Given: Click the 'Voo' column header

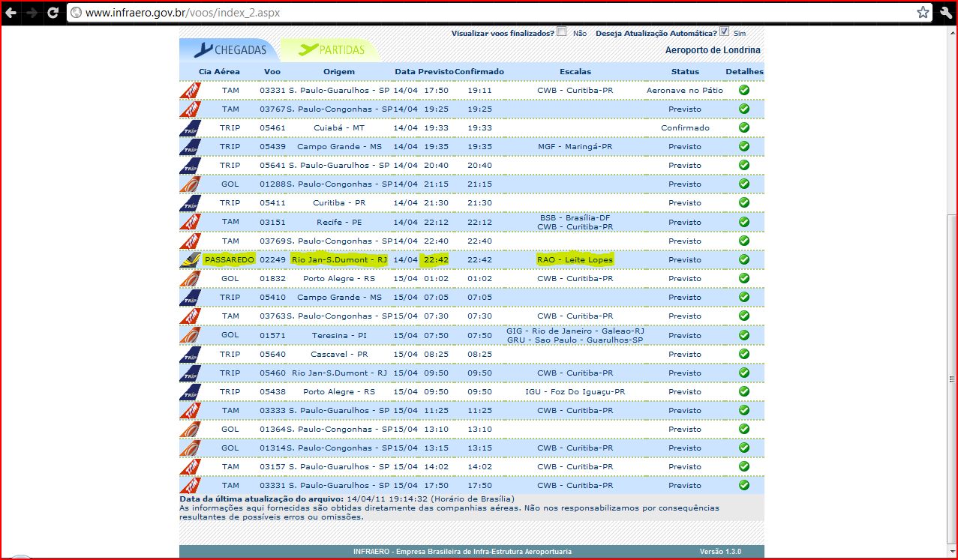Looking at the screenshot, I should pos(272,72).
